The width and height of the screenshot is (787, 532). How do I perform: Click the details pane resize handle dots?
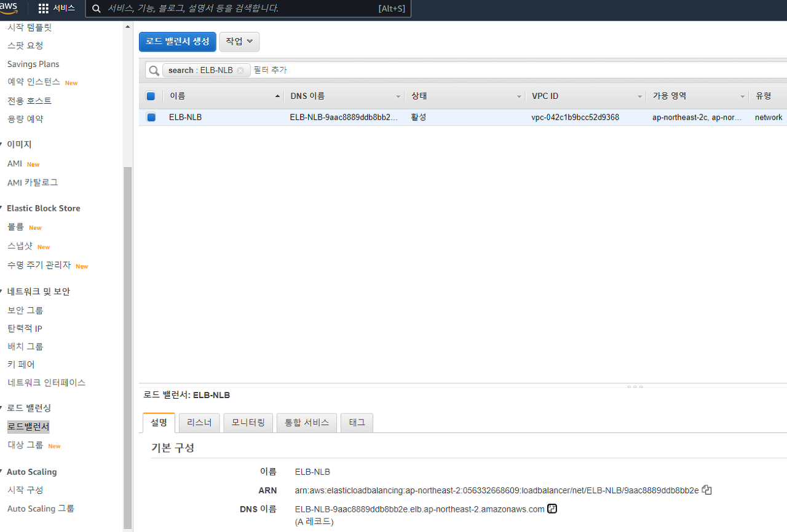635,387
